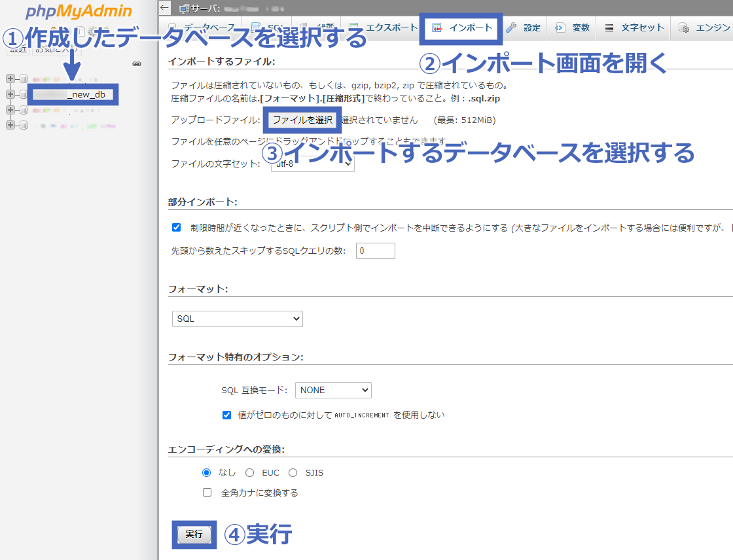
Task: Collapse navigation with the left arrow icon
Action: tap(164, 7)
